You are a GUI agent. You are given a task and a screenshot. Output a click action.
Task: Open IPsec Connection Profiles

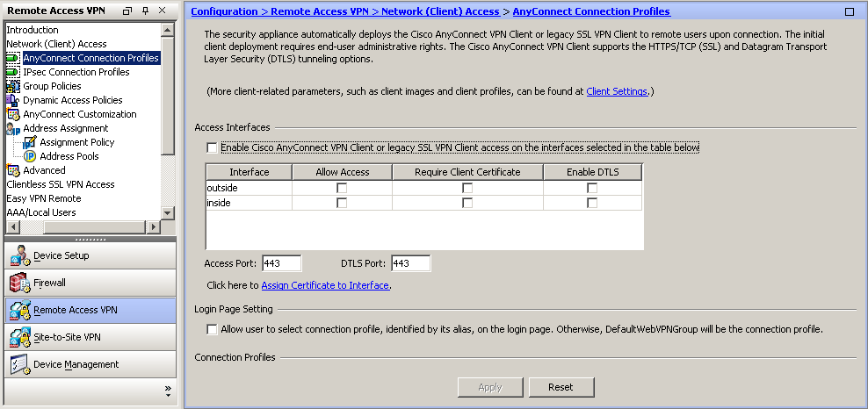tap(76, 72)
